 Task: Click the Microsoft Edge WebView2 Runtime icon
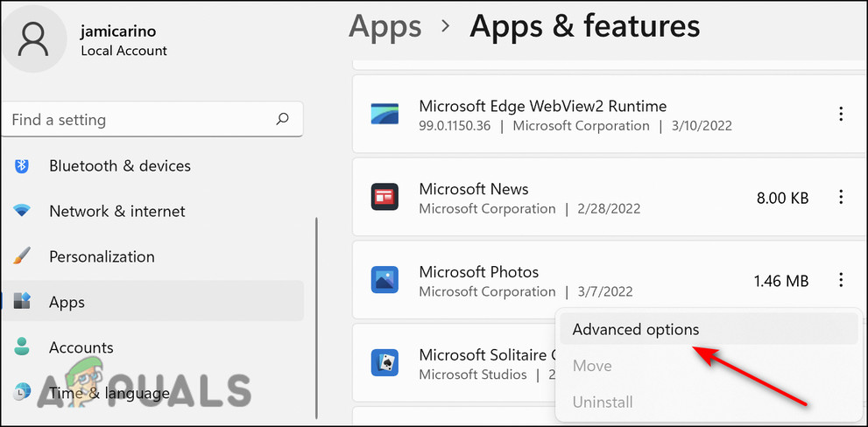tap(385, 115)
